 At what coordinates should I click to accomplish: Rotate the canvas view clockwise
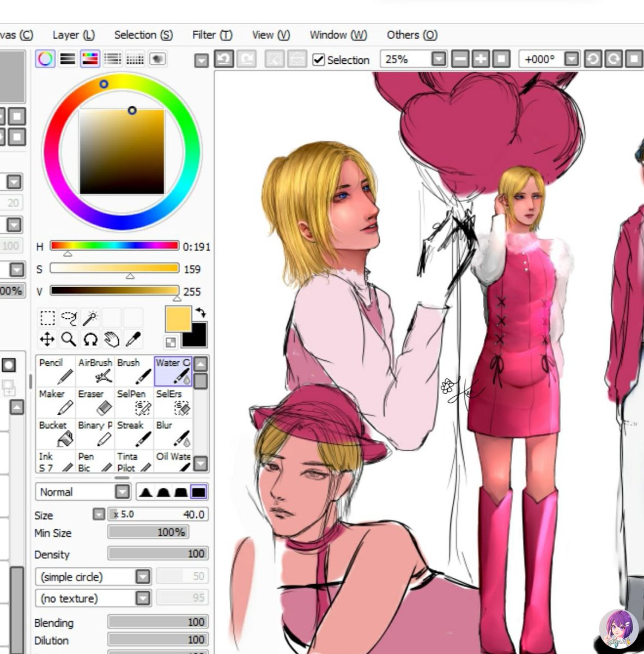tap(613, 59)
